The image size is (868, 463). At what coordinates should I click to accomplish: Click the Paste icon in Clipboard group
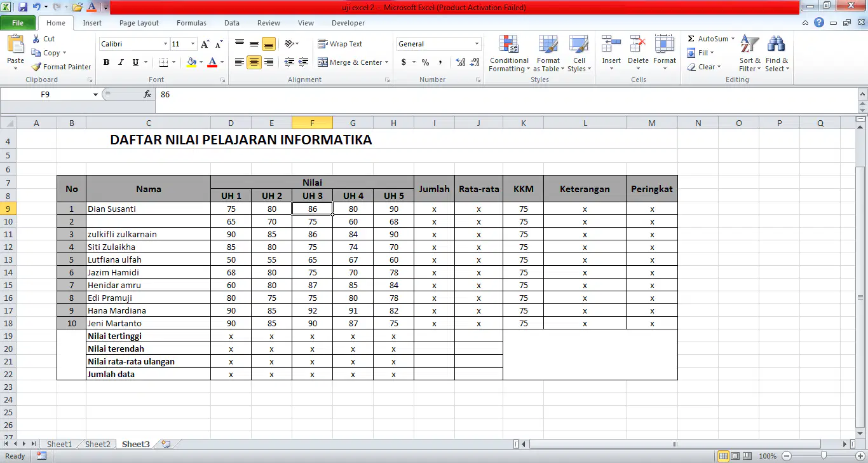(15, 45)
